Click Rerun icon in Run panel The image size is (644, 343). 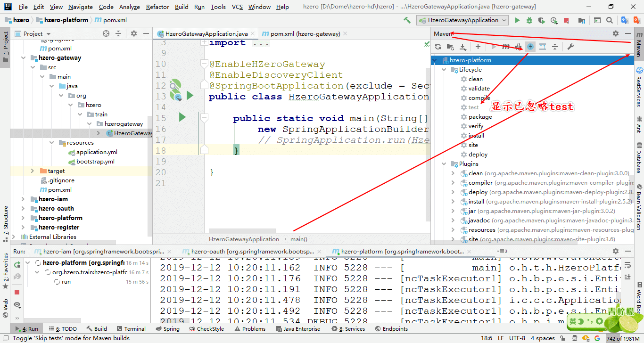(17, 264)
